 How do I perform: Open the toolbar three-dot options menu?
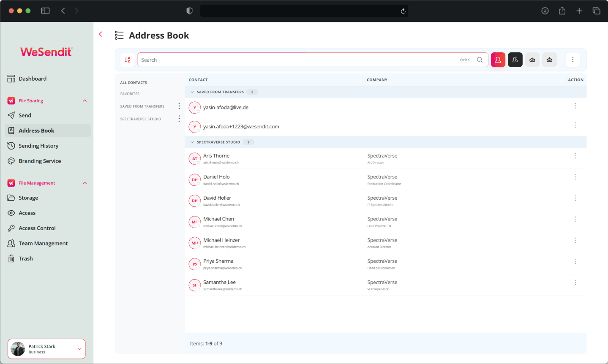[x=573, y=60]
